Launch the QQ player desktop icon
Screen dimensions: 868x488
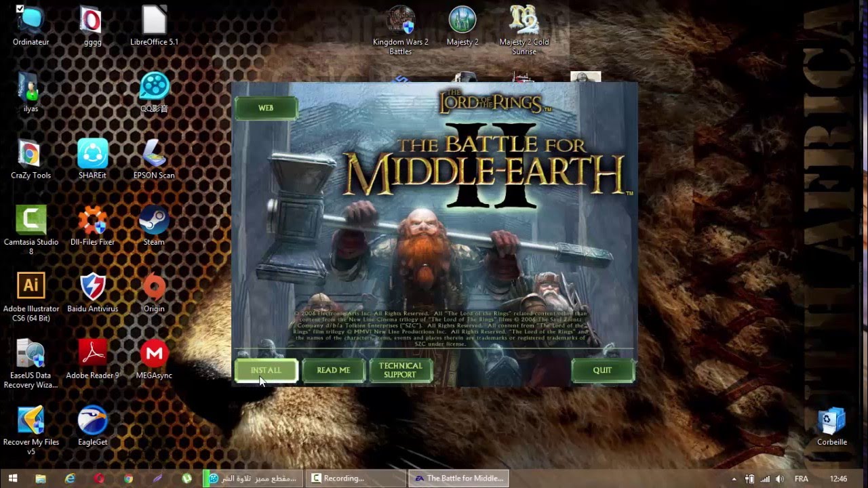coord(154,92)
